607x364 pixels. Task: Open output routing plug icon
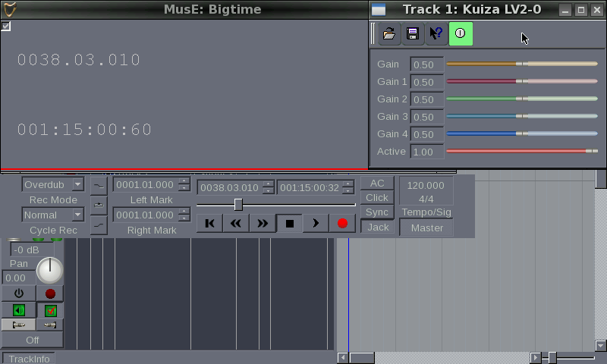click(50, 325)
